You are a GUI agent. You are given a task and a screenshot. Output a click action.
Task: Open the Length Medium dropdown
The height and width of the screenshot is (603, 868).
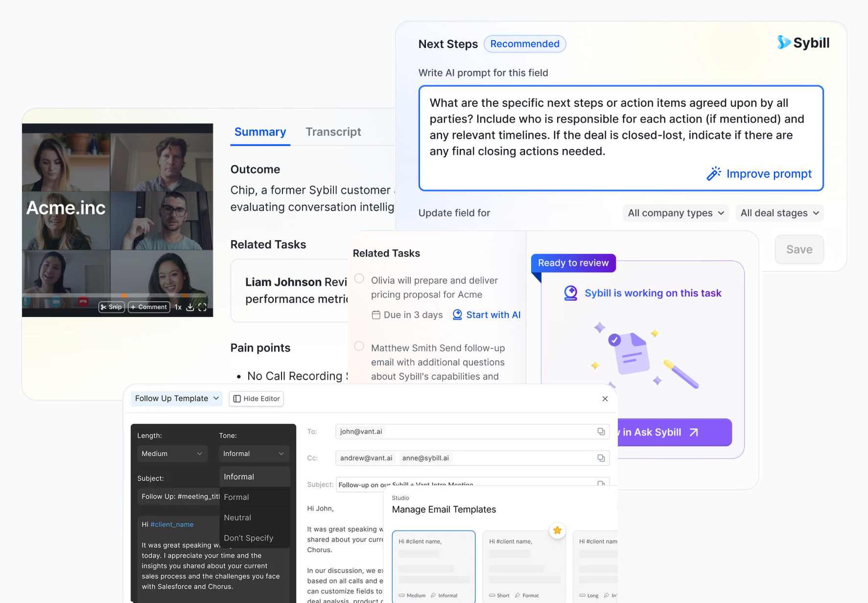click(172, 454)
